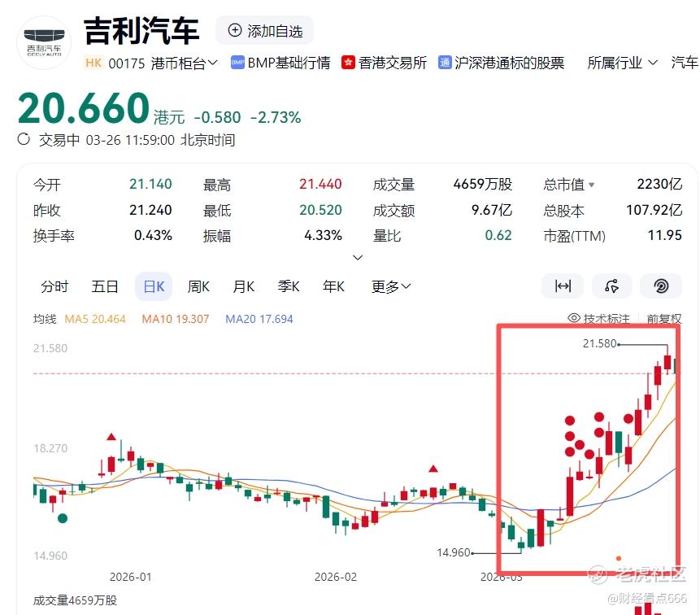
Task: Click the Geely Auto logo icon
Action: (44, 43)
